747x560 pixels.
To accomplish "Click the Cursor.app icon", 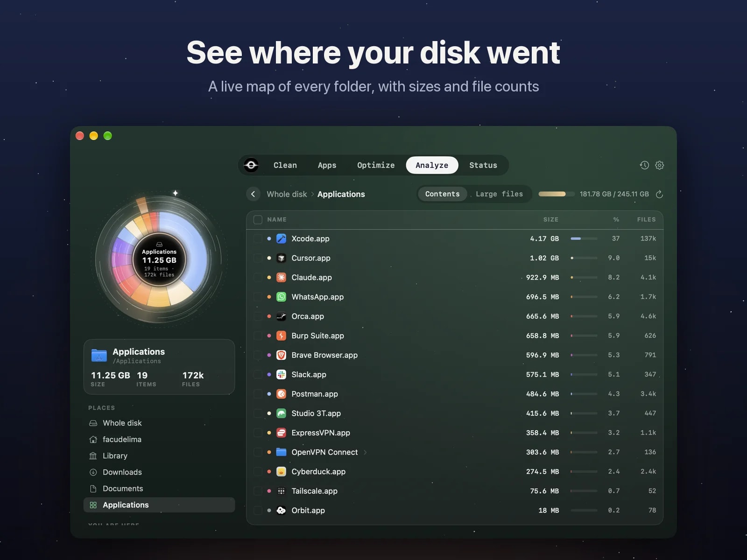I will tap(281, 258).
